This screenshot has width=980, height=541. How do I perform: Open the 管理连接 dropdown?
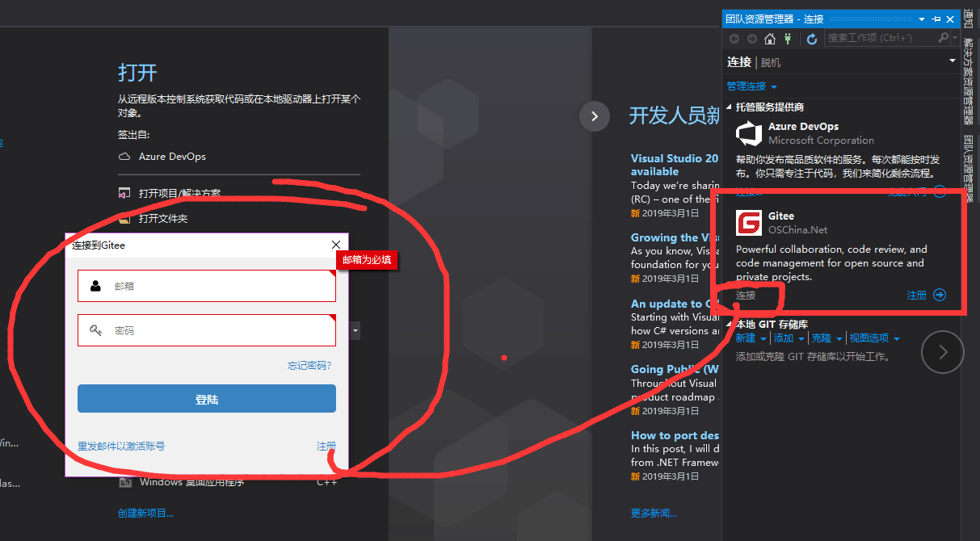point(774,86)
